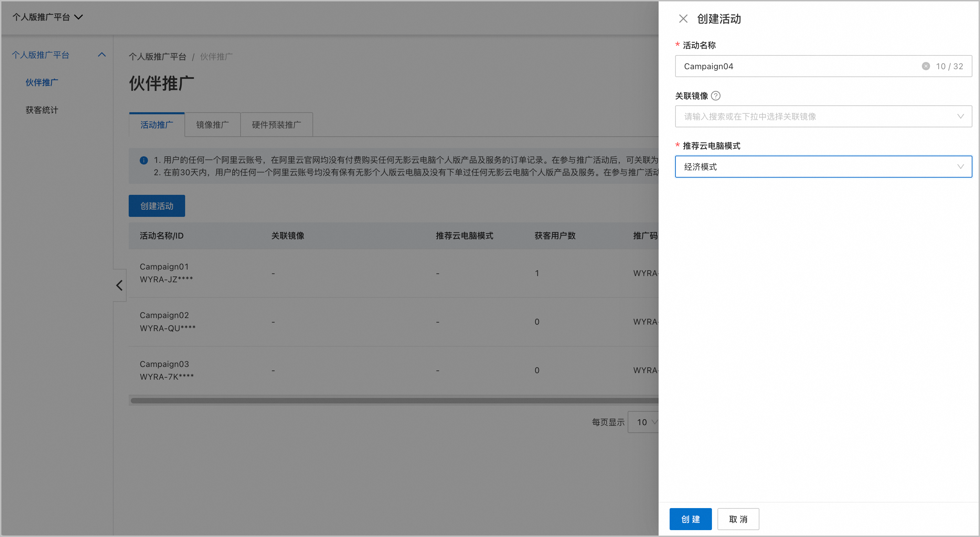Viewport: 980px width, 537px height.
Task: Switch to the 硬件预装推广 tab
Action: [x=276, y=124]
